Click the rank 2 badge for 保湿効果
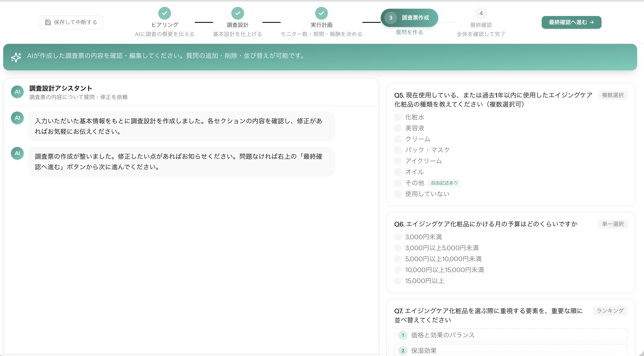Image resolution: width=644 pixels, height=356 pixels. [403, 351]
